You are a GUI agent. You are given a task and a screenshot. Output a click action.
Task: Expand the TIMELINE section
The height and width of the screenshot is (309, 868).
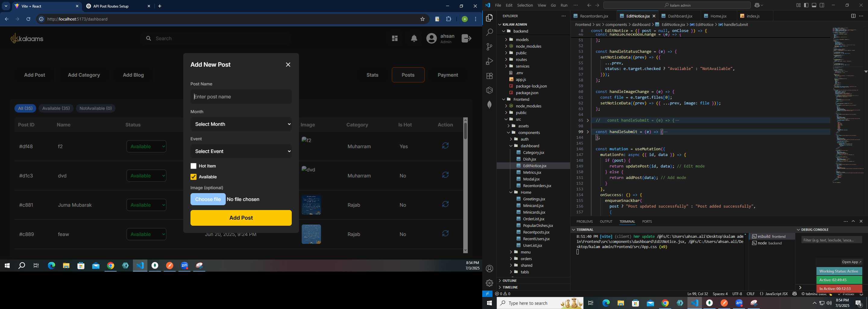pos(510,287)
